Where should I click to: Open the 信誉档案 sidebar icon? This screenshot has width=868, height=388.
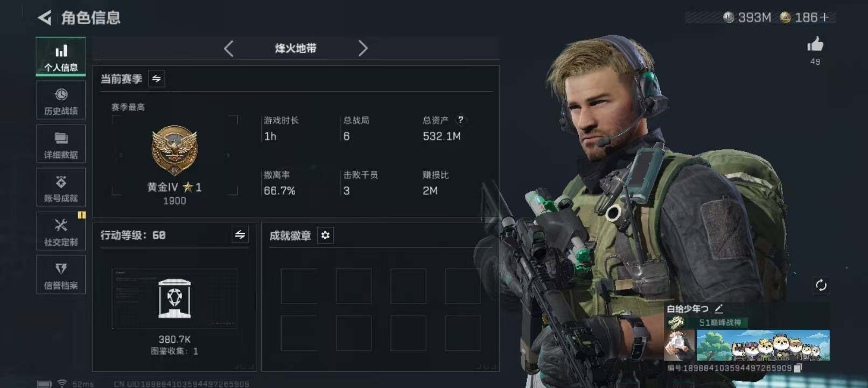[61, 275]
